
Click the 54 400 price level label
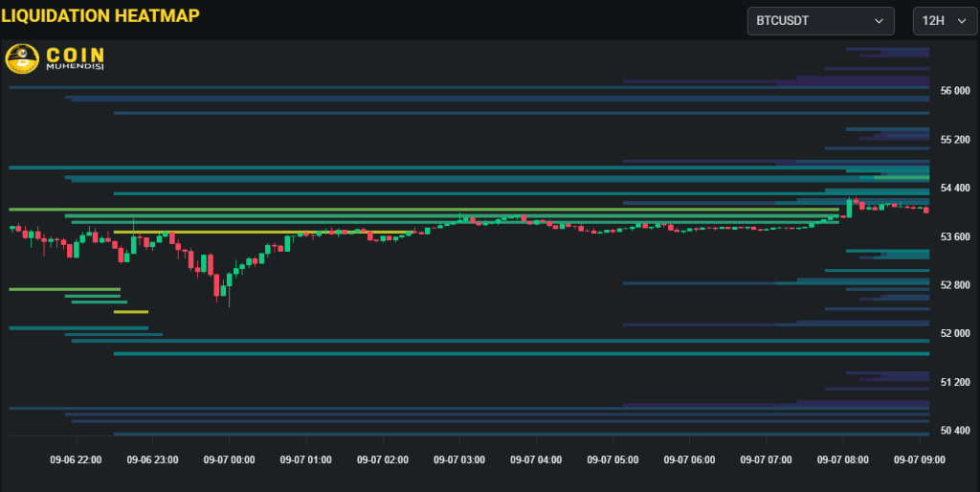point(956,188)
